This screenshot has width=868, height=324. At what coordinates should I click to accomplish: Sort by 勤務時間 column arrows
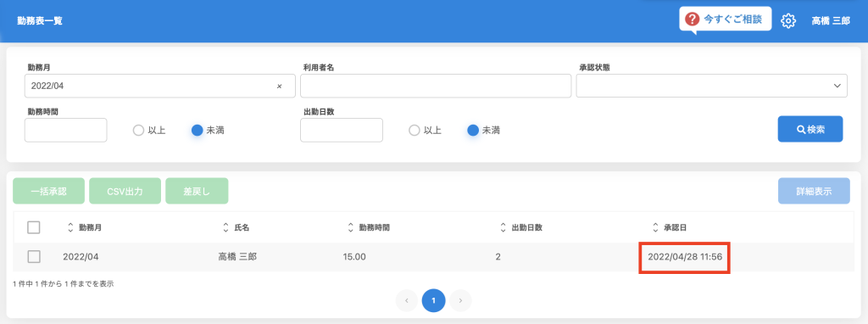(350, 227)
